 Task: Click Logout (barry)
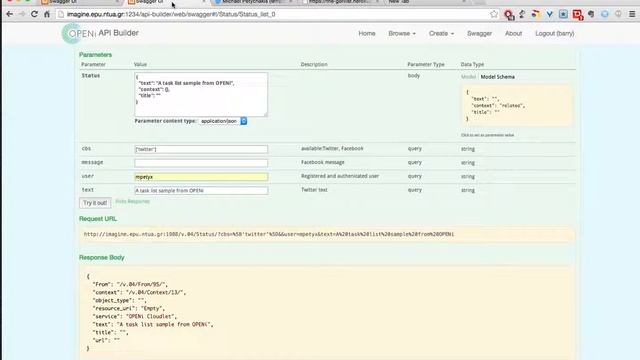coord(554,33)
